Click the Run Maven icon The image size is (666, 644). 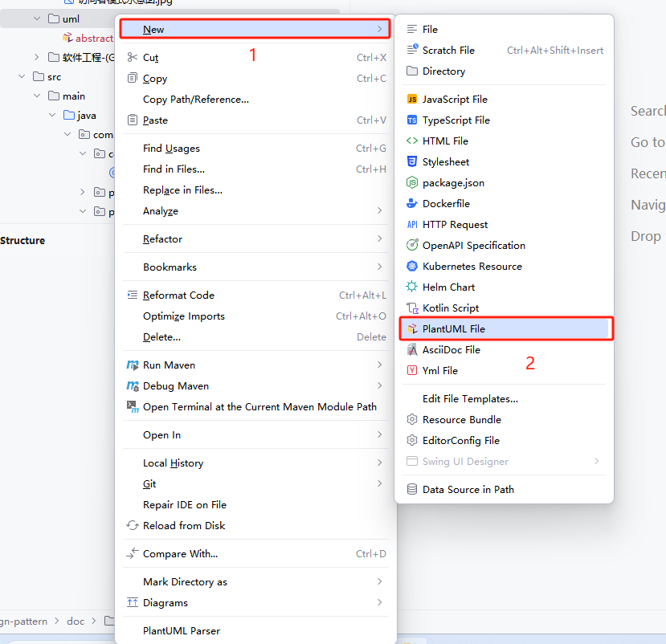(133, 365)
